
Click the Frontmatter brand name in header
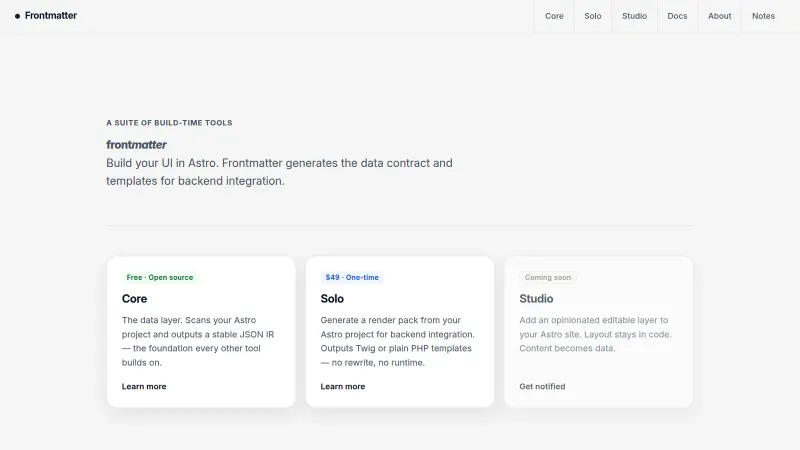pos(51,16)
